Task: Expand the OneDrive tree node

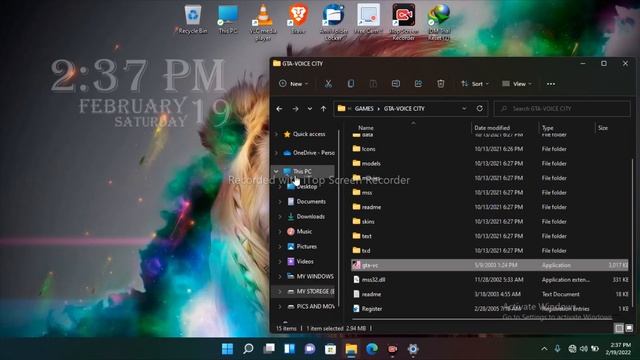Action: click(276, 153)
